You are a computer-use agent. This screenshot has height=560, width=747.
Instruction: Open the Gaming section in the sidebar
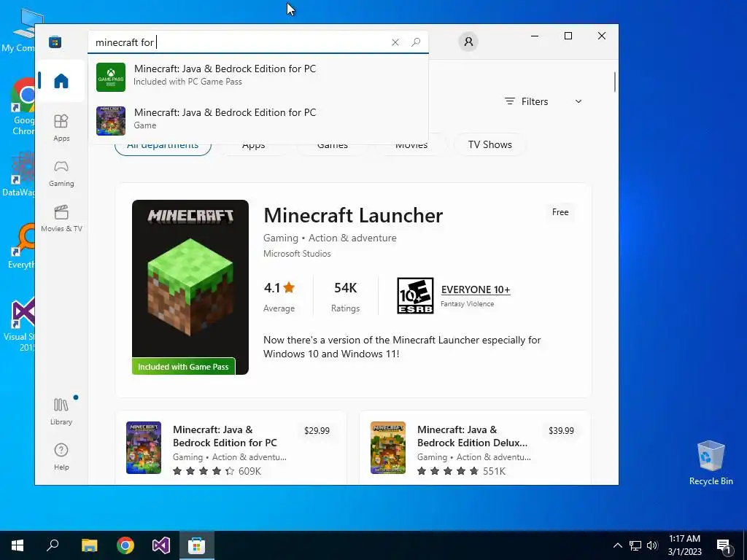61,174
